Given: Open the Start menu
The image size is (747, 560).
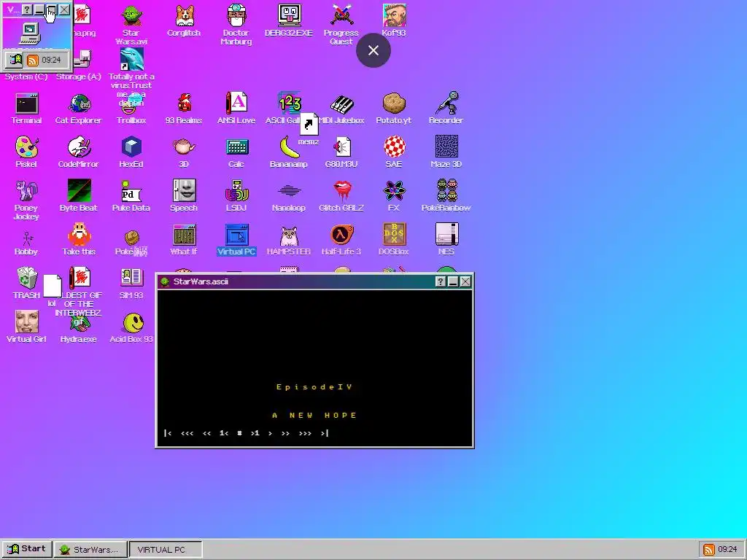Looking at the screenshot, I should point(27,549).
